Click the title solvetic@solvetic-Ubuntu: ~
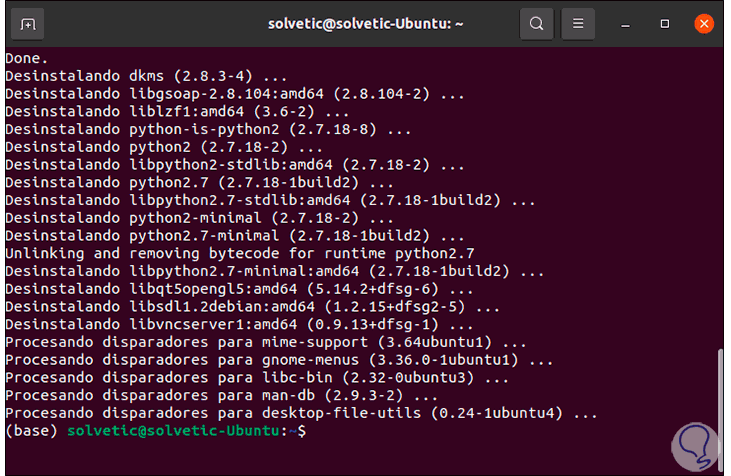The width and height of the screenshot is (731, 476). tap(366, 24)
